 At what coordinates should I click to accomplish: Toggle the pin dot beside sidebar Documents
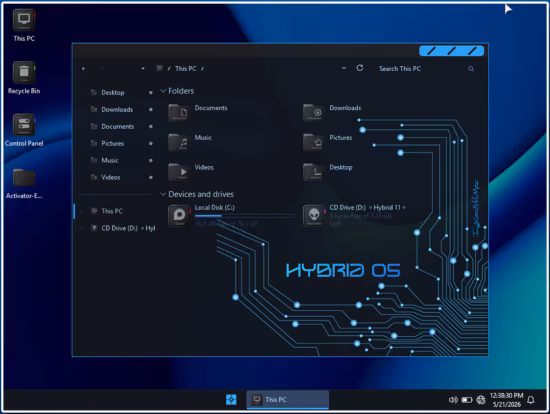pos(151,126)
